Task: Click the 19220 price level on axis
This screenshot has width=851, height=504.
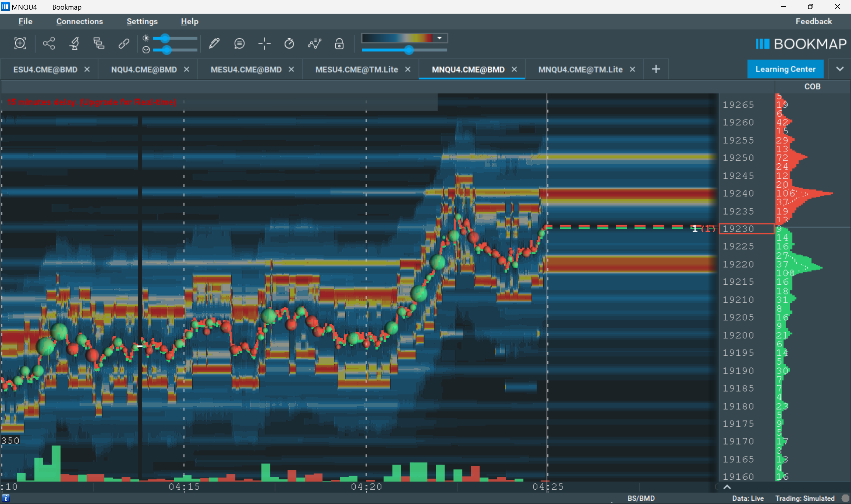Action: [x=738, y=264]
